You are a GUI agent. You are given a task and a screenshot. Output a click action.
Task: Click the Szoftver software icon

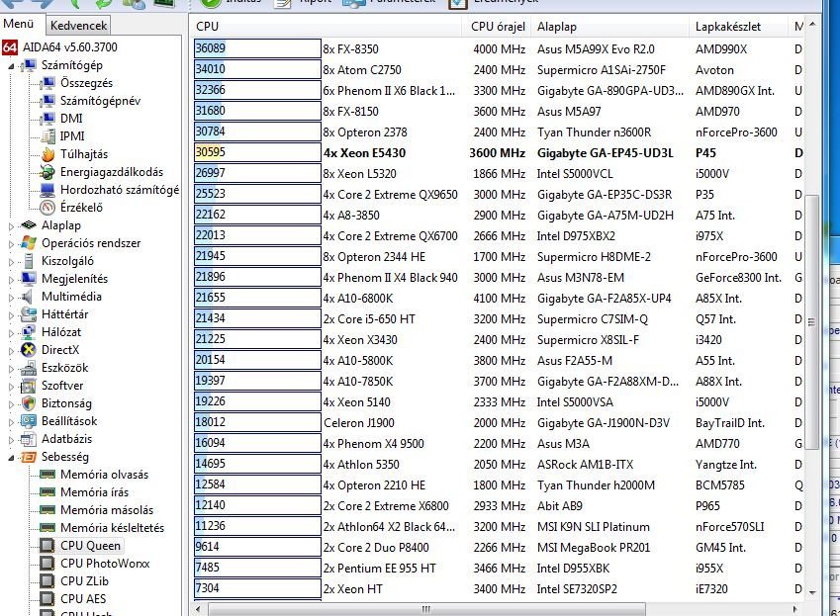[x=29, y=386]
